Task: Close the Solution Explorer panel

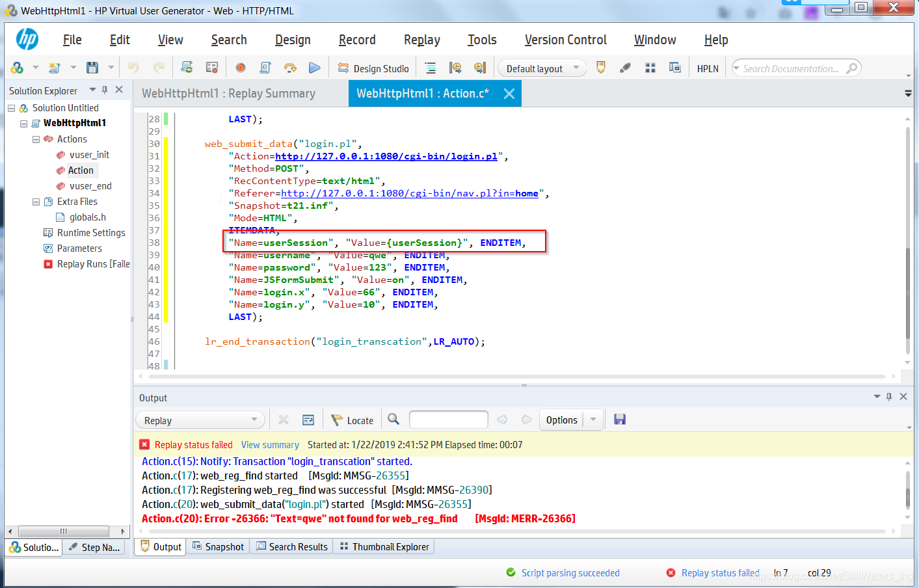Action: [119, 90]
